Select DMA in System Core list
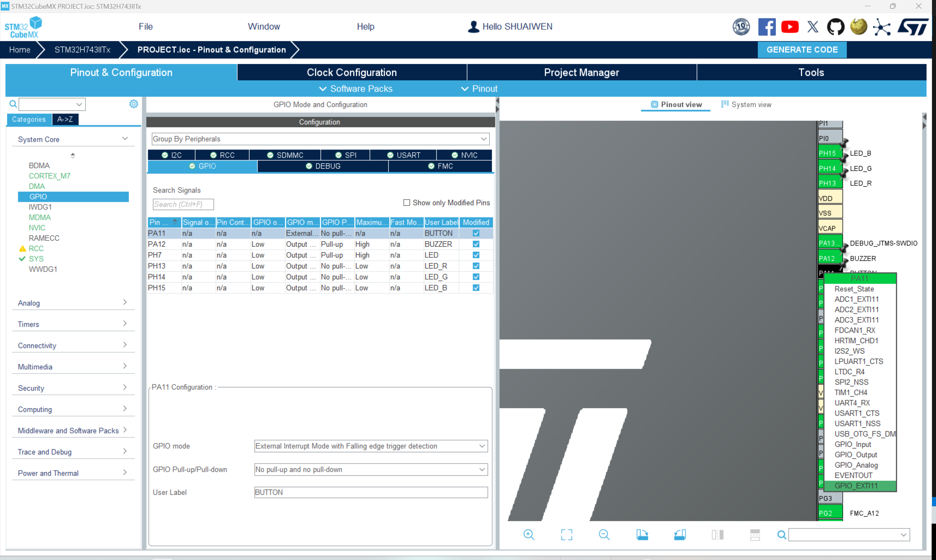Viewport: 936px width, 560px height. (37, 187)
